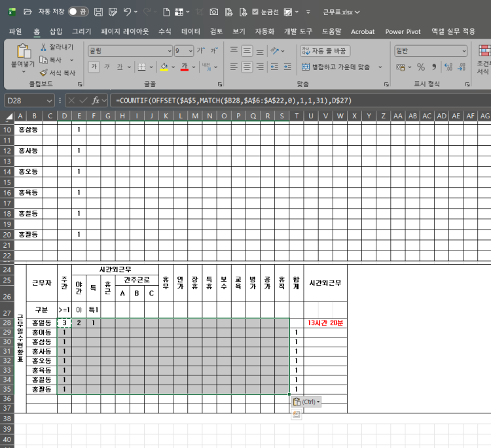
Task: Click the Wrap Text (자동 줄 바꿈) button
Action: 325,50
